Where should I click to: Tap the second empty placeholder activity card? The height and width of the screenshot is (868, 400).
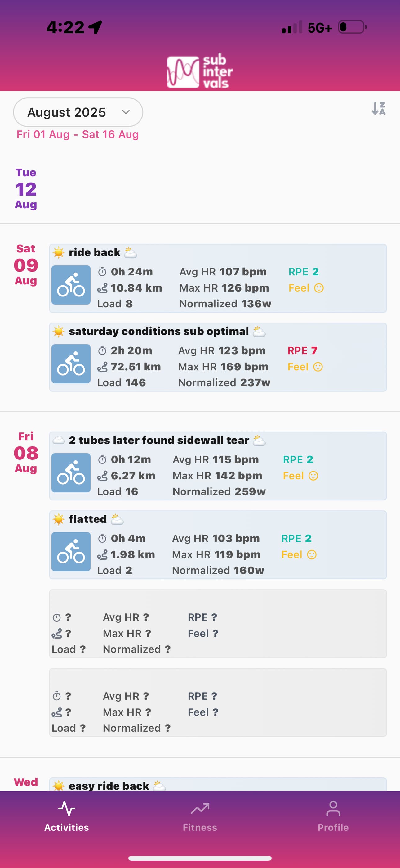(x=217, y=703)
